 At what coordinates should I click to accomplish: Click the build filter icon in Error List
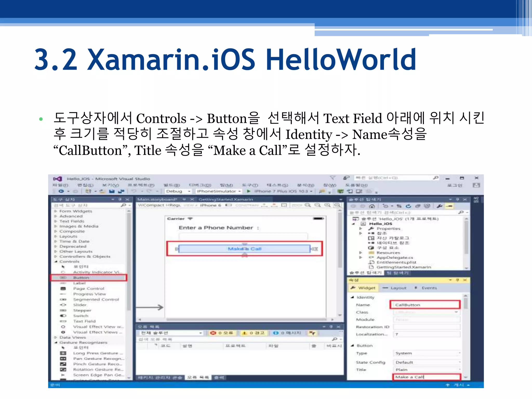[312, 333]
